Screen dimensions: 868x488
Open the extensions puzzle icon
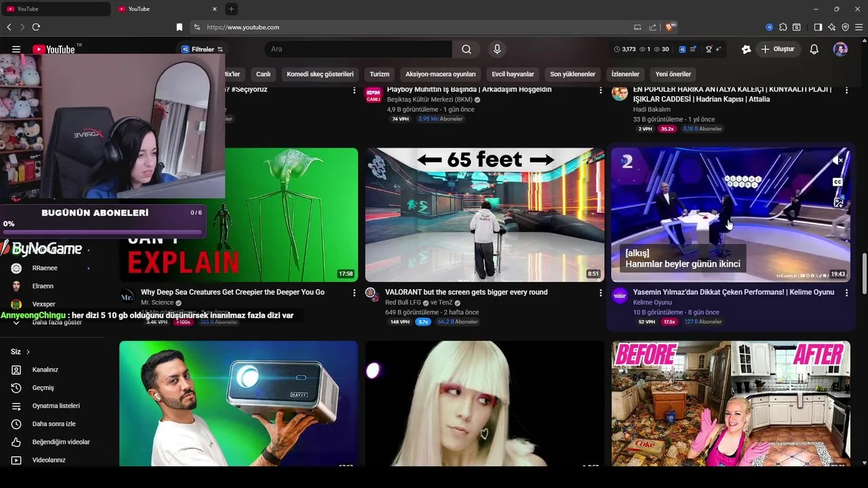point(783,27)
